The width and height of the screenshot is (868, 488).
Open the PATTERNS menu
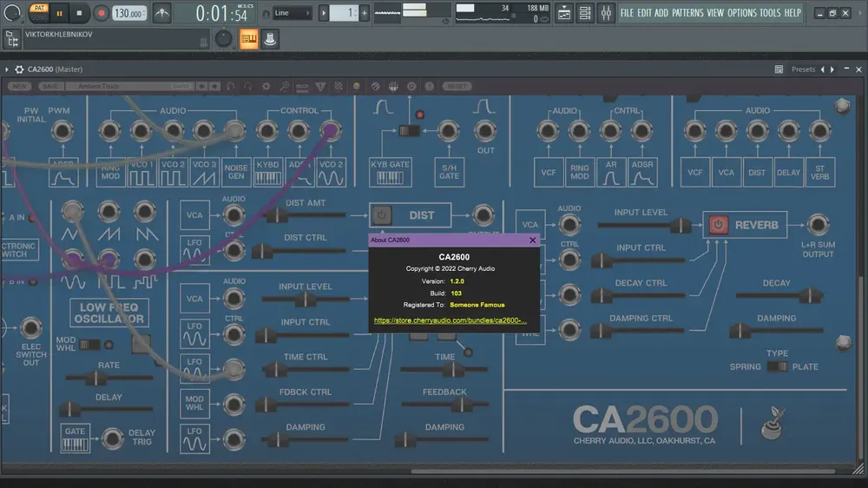tap(687, 13)
